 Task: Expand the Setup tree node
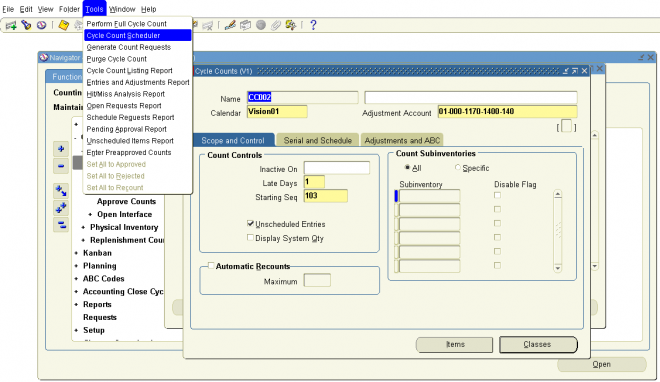click(x=76, y=330)
